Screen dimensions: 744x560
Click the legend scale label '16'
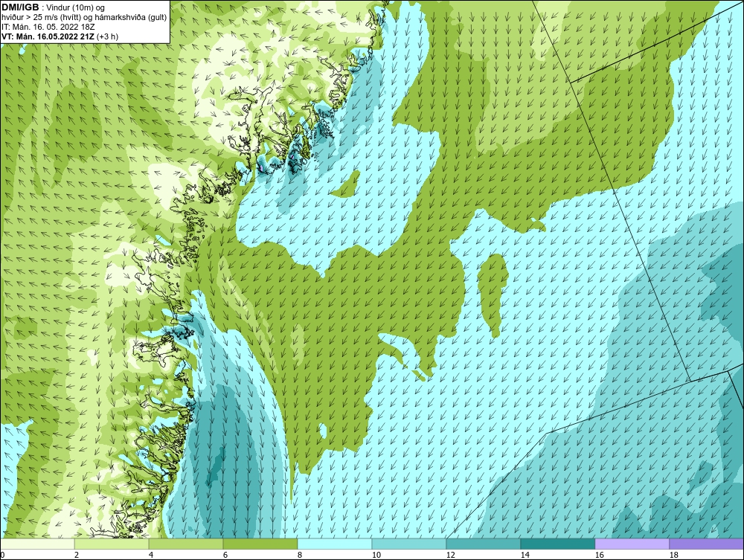599,555
